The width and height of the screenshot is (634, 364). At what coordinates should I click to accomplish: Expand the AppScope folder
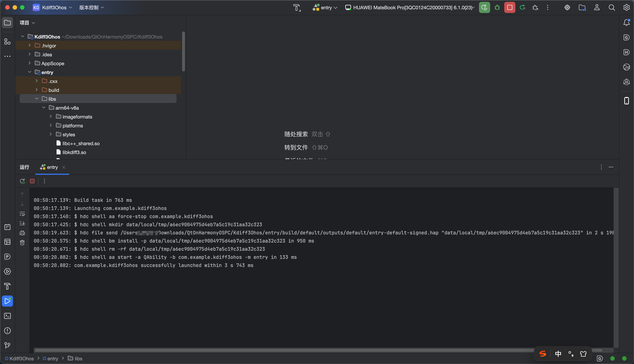29,63
